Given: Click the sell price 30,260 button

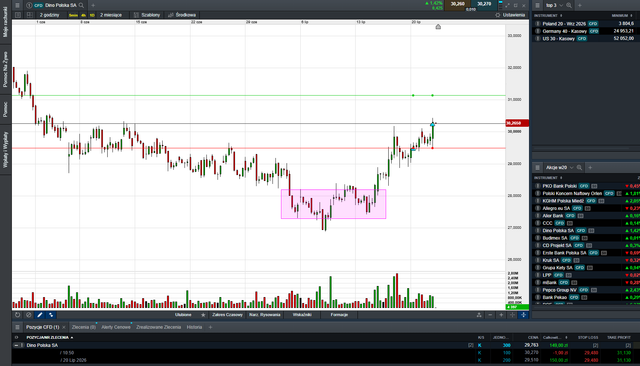Looking at the screenshot, I should (457, 4).
